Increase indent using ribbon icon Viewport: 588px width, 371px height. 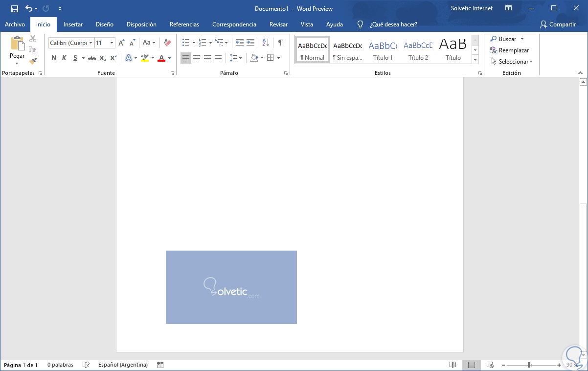click(x=250, y=43)
